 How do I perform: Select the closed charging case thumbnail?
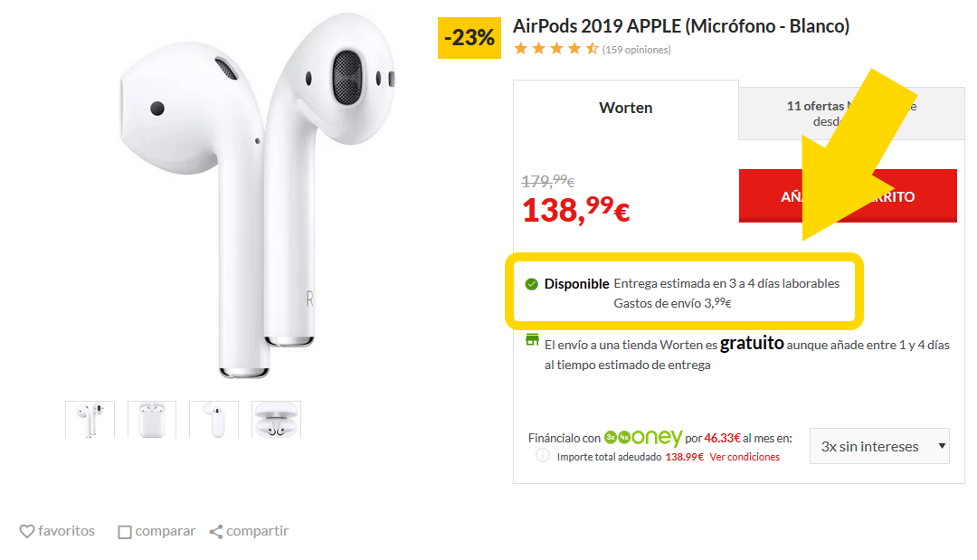pyautogui.click(x=151, y=419)
